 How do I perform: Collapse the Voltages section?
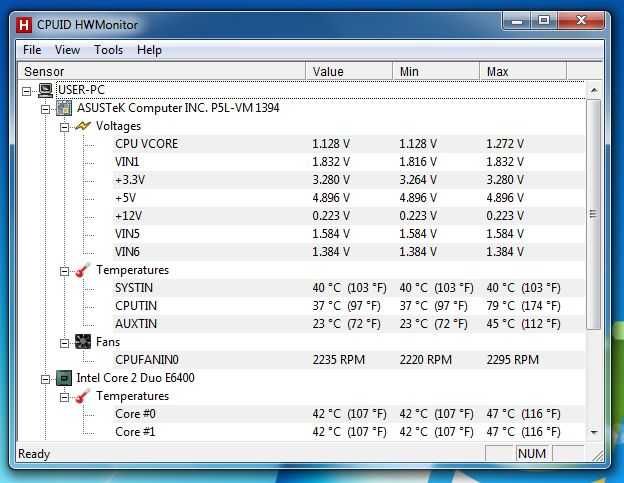(x=64, y=127)
